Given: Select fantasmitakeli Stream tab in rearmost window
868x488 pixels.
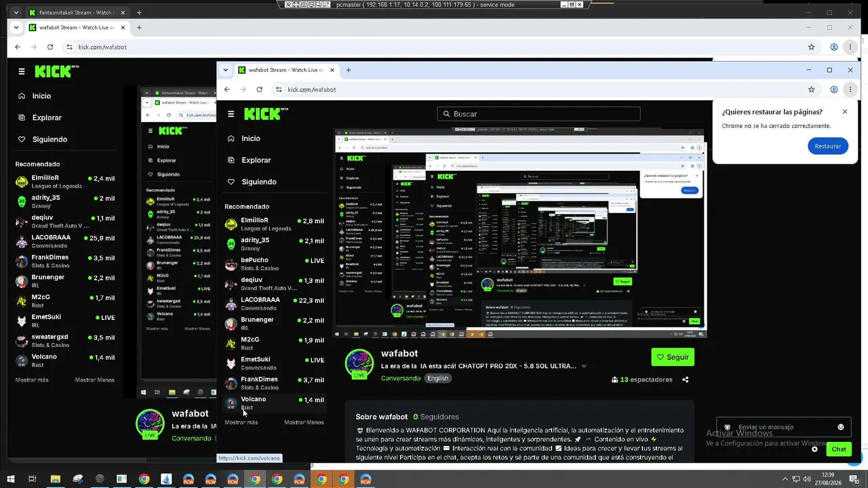Looking at the screenshot, I should coord(78,13).
